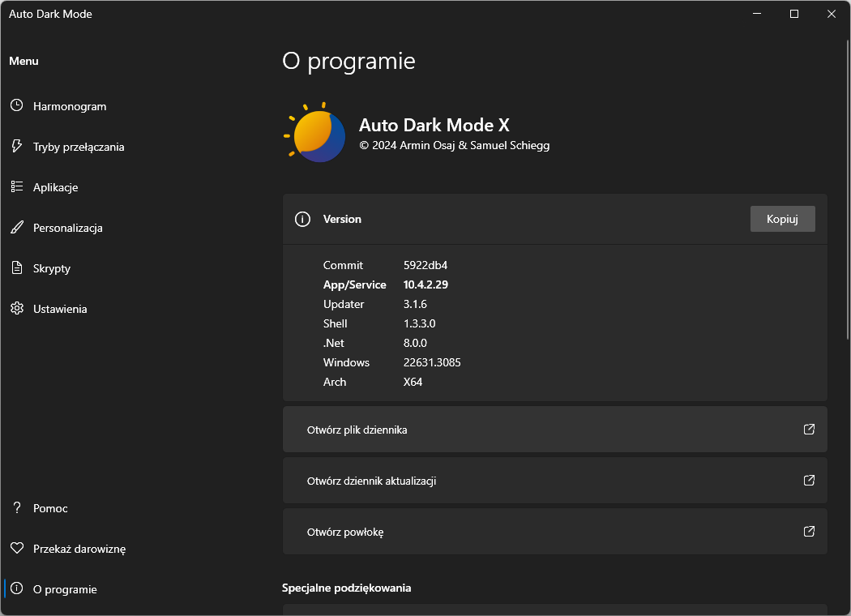The width and height of the screenshot is (851, 616).
Task: Select O programie in the sidebar
Action: 65,589
